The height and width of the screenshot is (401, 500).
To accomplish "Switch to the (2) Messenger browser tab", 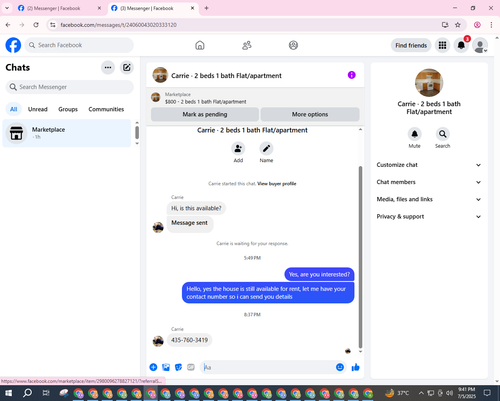I will pos(55,8).
